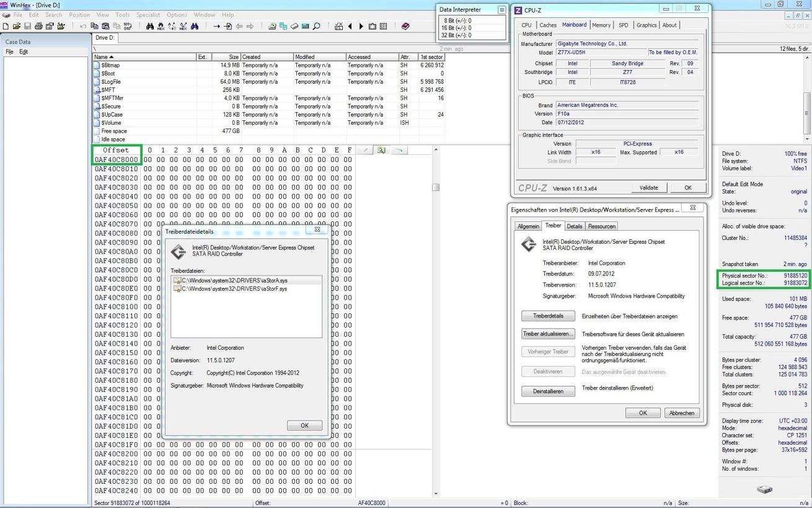Screen dimensions: 812x508
Task: Click the black right triangle toolbar icon
Action: [x=361, y=26]
